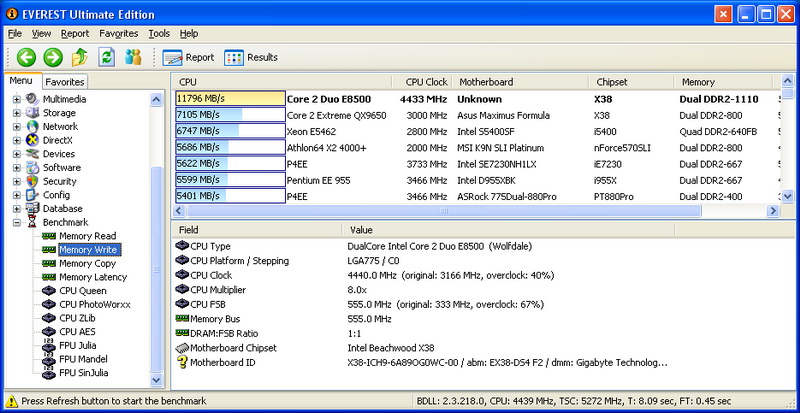800x413 pixels.
Task: Select the Storage tree icon
Action: coord(32,113)
